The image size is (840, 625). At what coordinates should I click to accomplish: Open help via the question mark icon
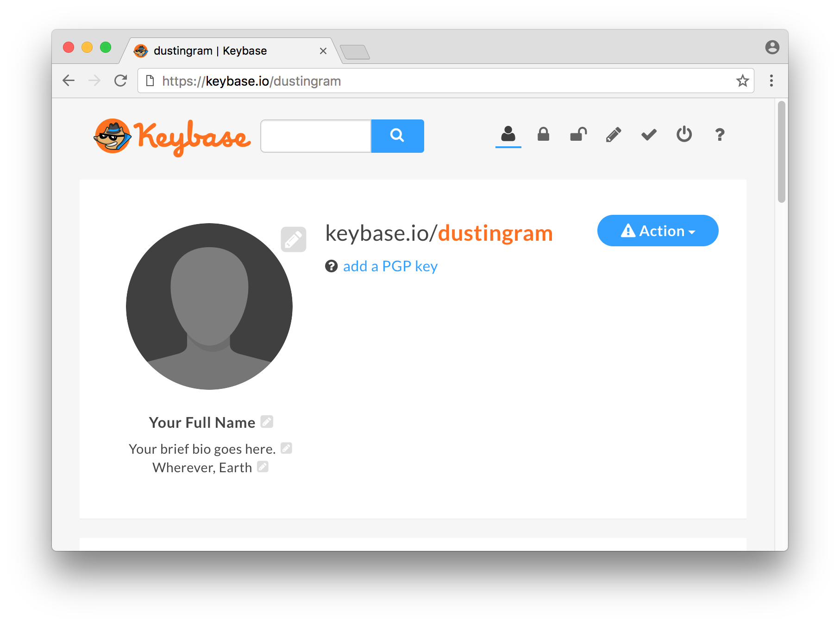pos(719,135)
